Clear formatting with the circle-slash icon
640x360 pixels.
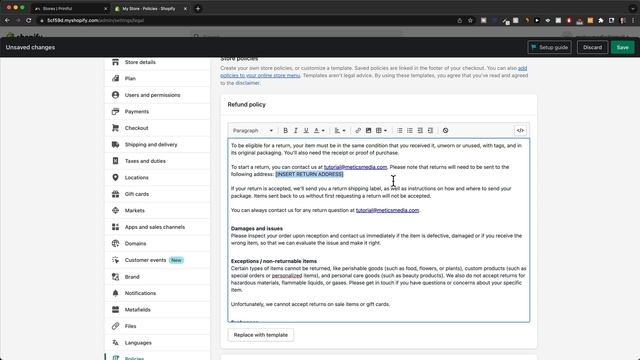click(x=445, y=131)
